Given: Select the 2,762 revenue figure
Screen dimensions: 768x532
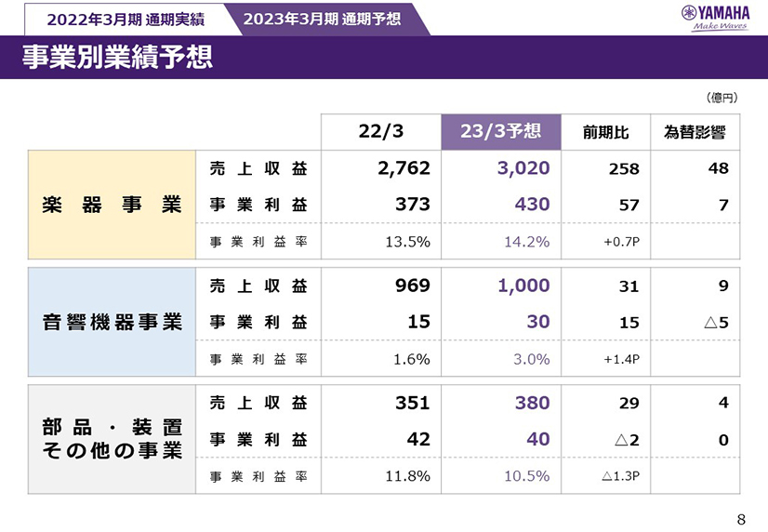Looking at the screenshot, I should tap(404, 168).
